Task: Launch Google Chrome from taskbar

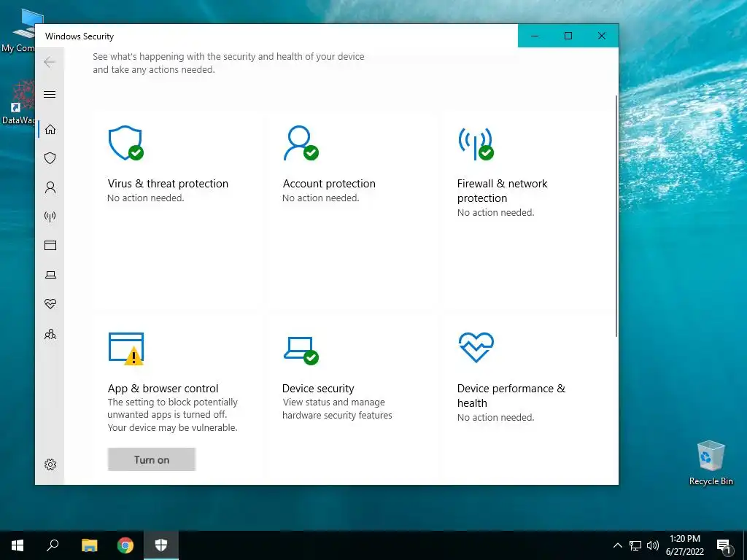Action: 125,545
